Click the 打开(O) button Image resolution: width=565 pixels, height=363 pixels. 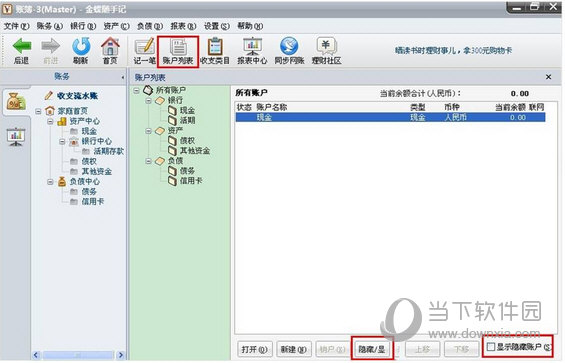tap(254, 349)
